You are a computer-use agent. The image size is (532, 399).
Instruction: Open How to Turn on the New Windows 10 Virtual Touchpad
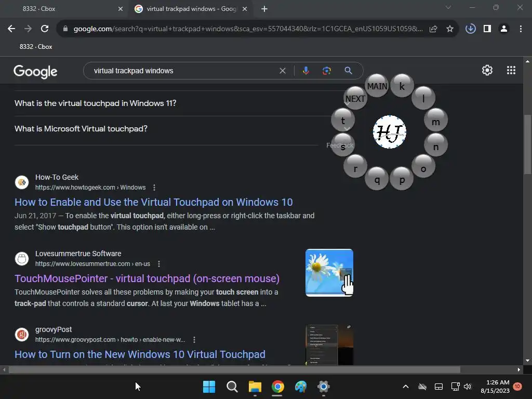click(140, 354)
